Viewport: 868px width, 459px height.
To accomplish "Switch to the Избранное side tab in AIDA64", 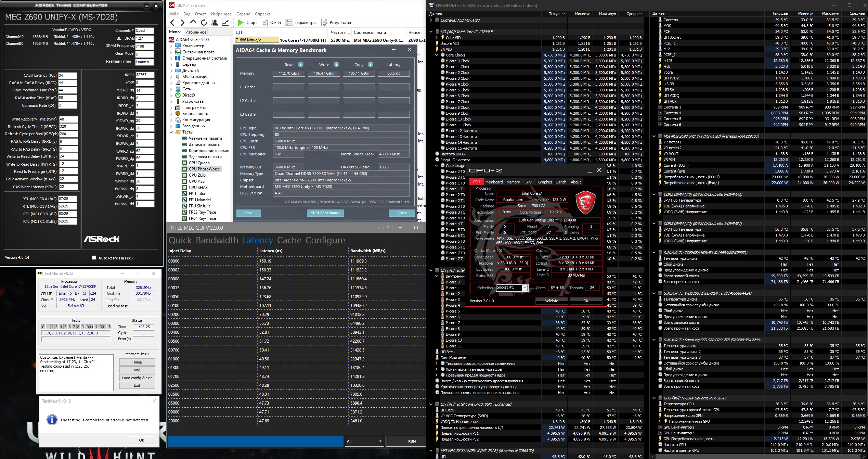I will (x=196, y=32).
